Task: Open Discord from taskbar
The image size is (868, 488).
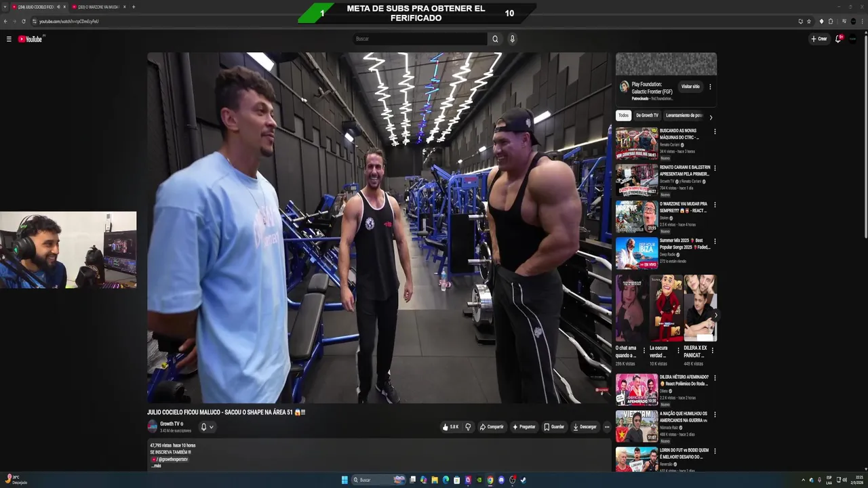Action: [501, 480]
